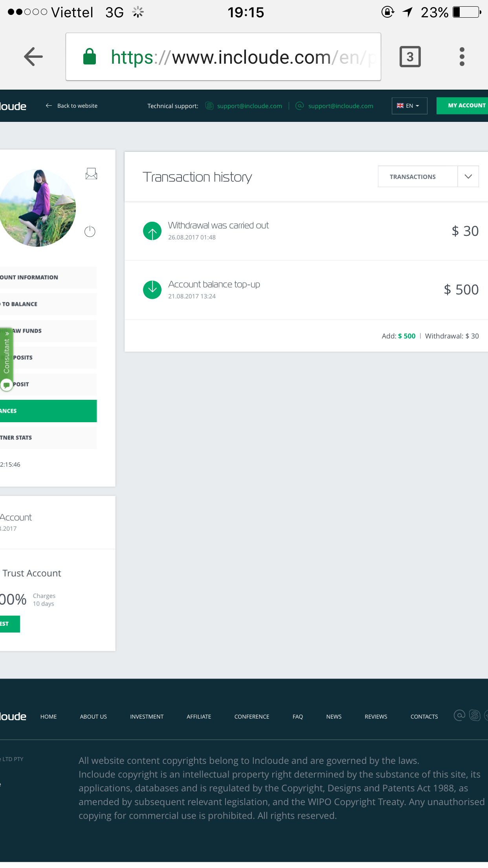Open the browser tabs counter
488x868 pixels.
click(x=410, y=57)
